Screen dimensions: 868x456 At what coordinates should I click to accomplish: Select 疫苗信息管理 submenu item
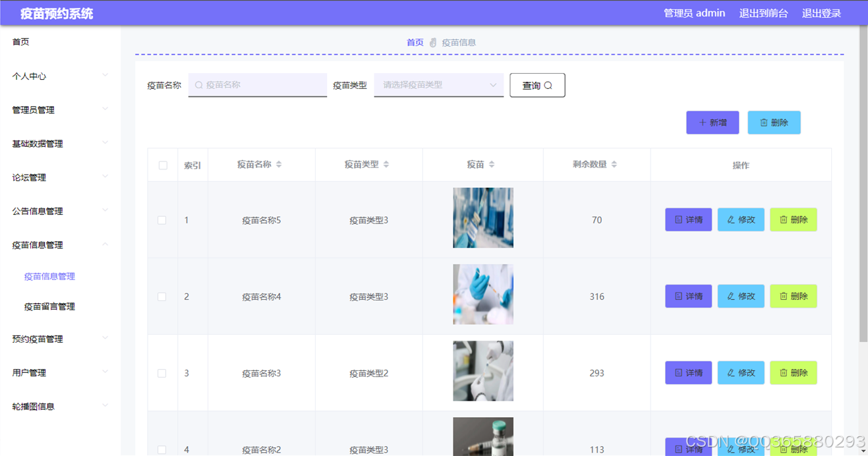click(49, 277)
